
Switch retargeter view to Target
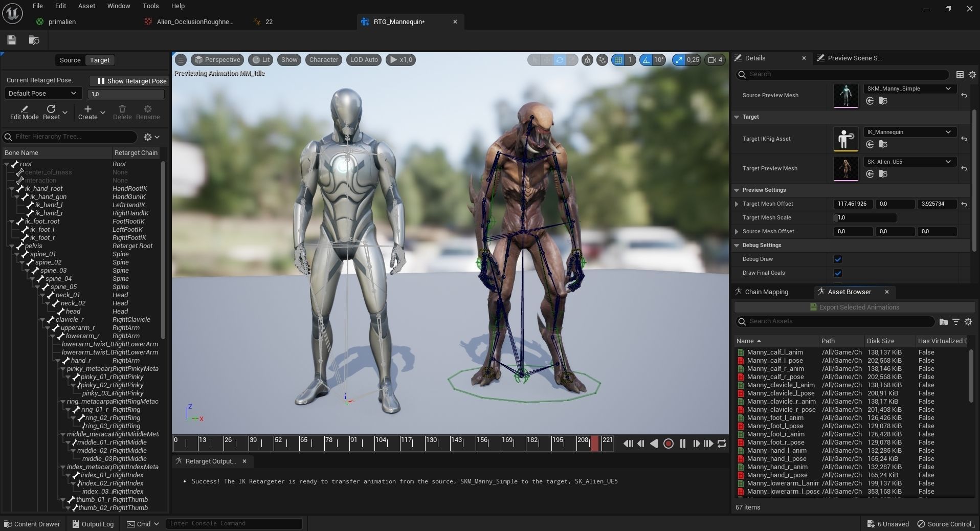tap(100, 60)
